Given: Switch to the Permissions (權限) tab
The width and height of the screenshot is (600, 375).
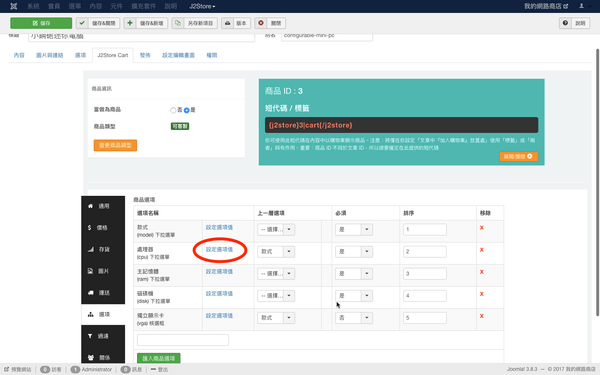Looking at the screenshot, I should coord(212,55).
